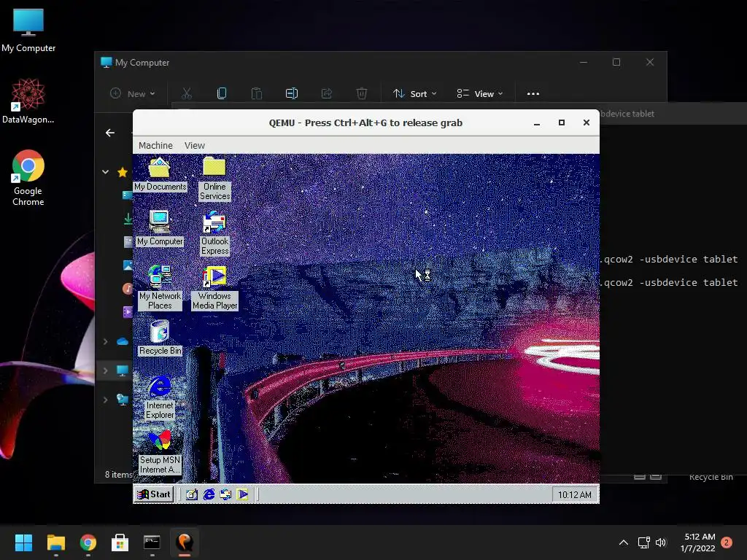
Task: Close the My Computer explorer window
Action: [x=650, y=63]
